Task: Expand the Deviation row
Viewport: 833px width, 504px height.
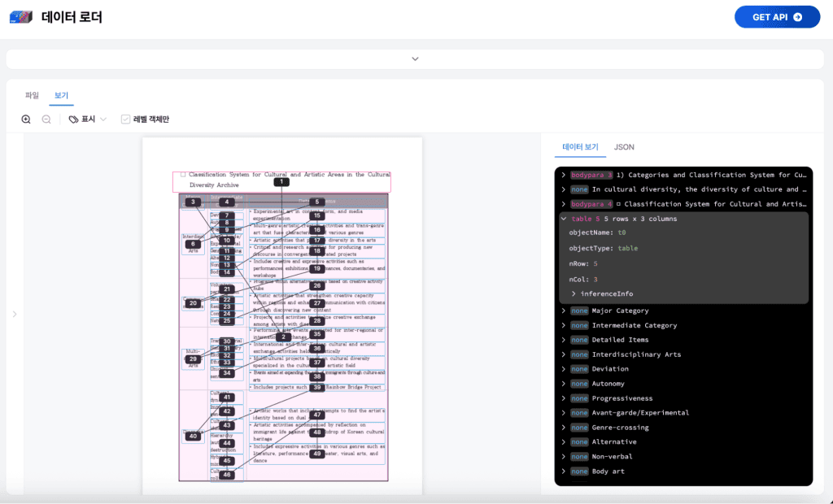Action: coord(564,368)
